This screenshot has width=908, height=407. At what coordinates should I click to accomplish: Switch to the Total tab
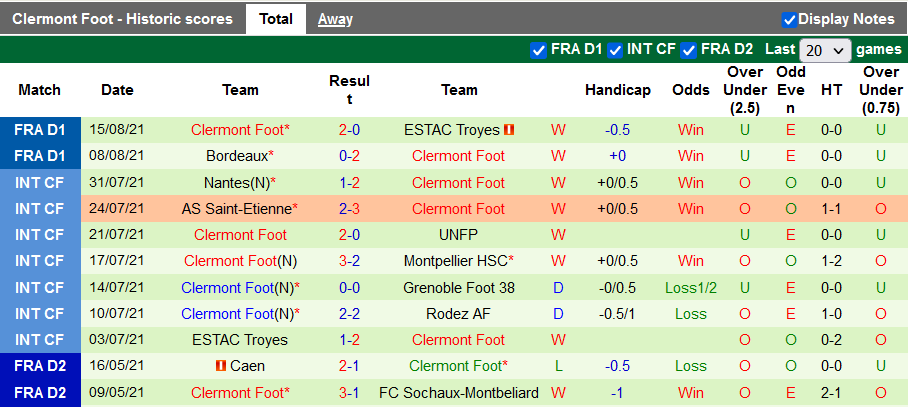(276, 19)
